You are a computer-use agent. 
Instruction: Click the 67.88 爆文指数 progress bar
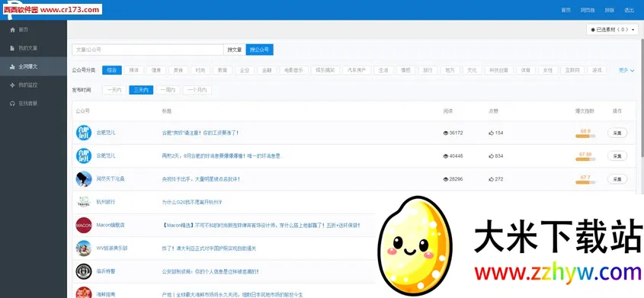click(x=585, y=159)
